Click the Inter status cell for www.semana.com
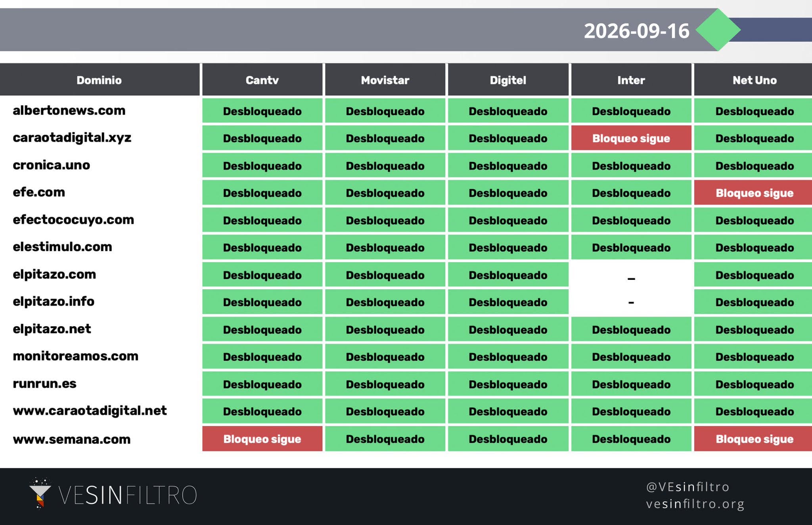812x525 pixels. coord(631,439)
